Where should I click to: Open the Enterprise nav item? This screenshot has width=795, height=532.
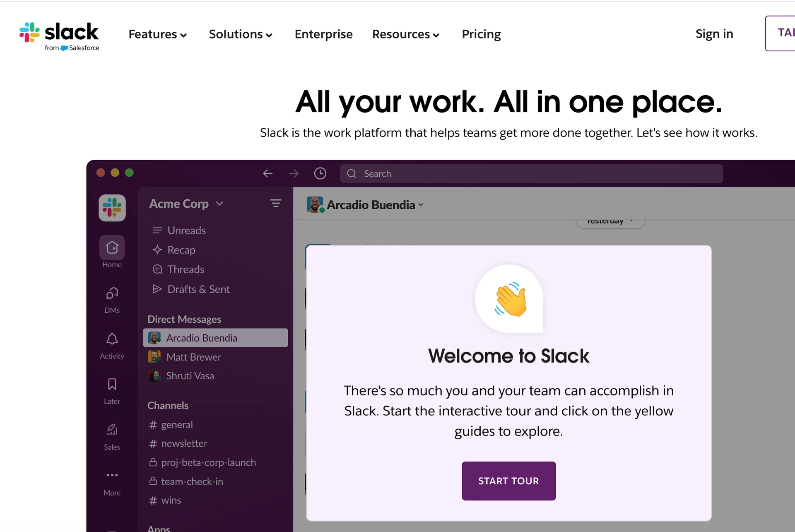point(323,34)
